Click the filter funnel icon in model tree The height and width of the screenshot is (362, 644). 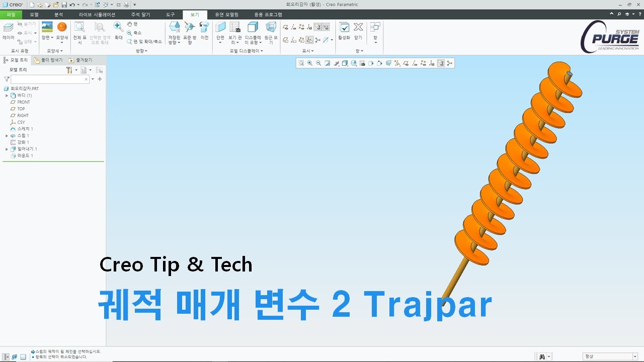point(7,79)
